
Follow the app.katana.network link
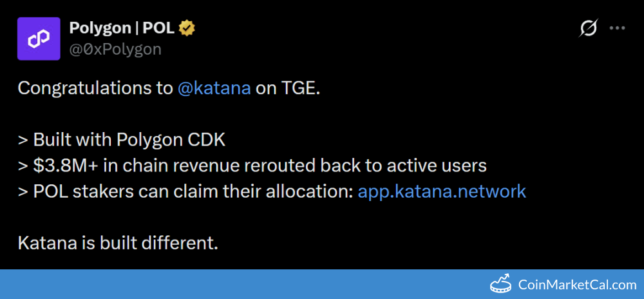(442, 191)
